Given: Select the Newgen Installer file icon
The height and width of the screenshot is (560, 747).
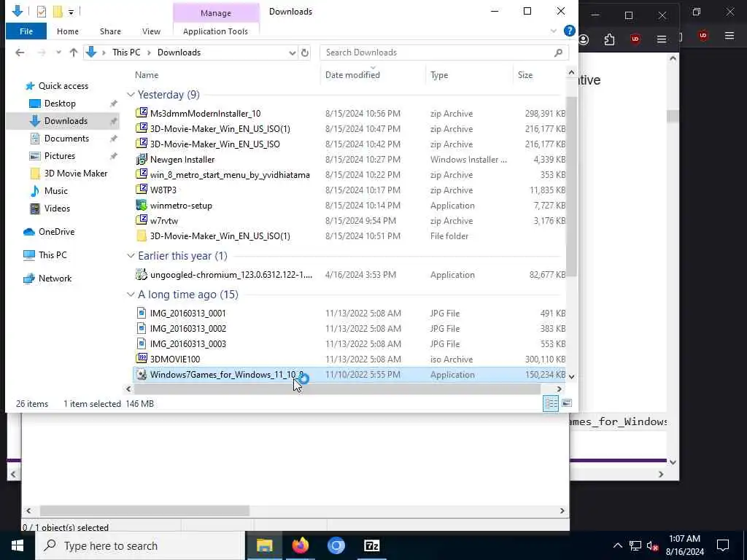Looking at the screenshot, I should point(141,159).
